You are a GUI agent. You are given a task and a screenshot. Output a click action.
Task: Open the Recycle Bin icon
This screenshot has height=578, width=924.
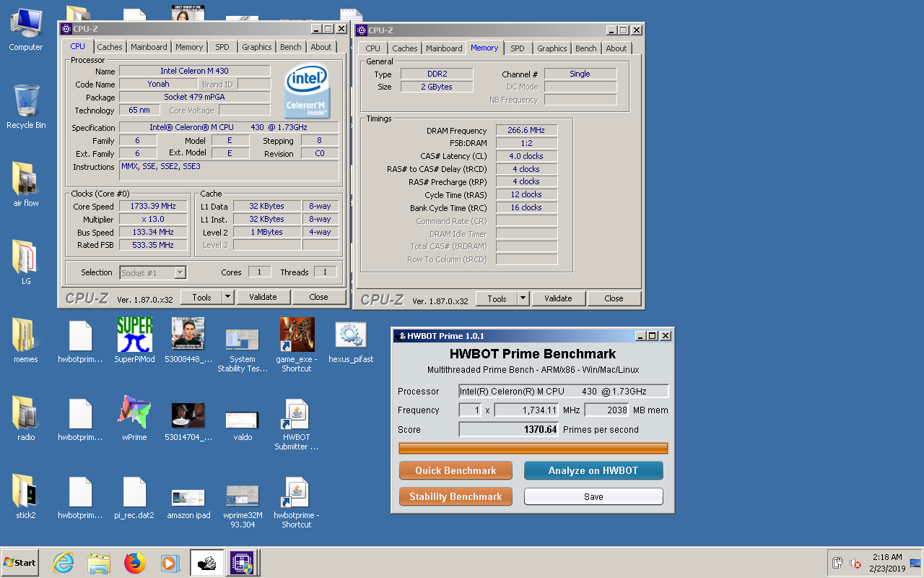[26, 107]
